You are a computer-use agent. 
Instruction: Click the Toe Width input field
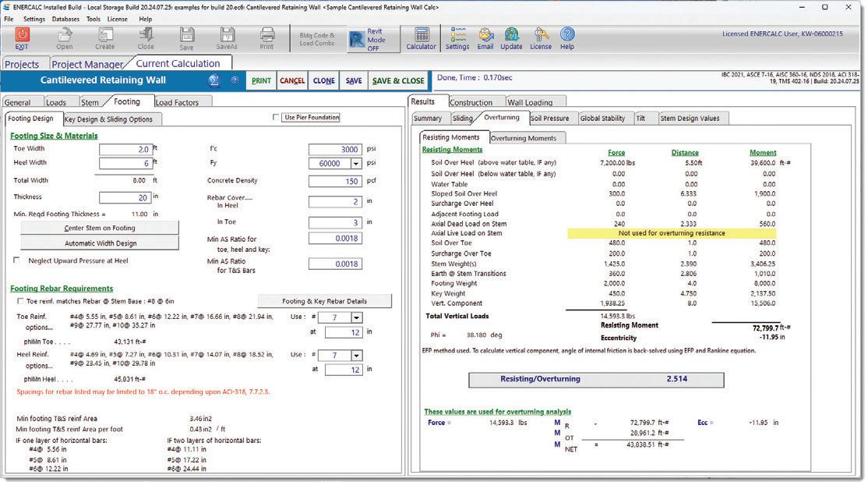point(125,150)
